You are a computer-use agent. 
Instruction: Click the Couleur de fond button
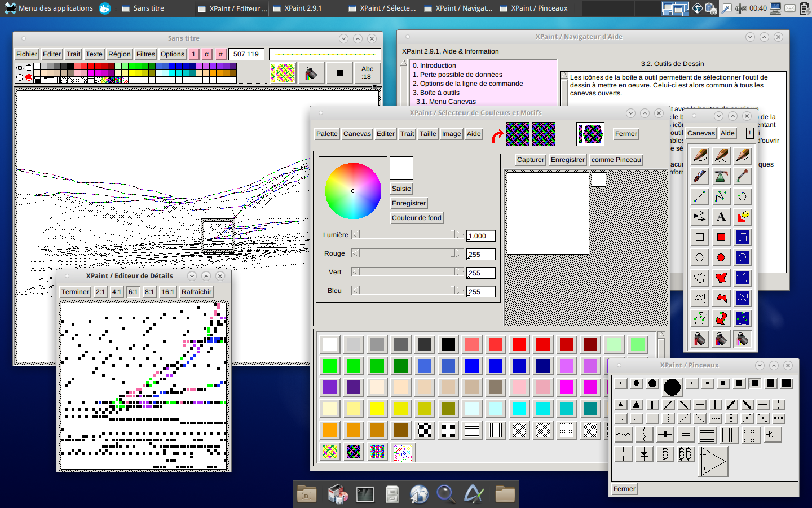click(x=417, y=218)
